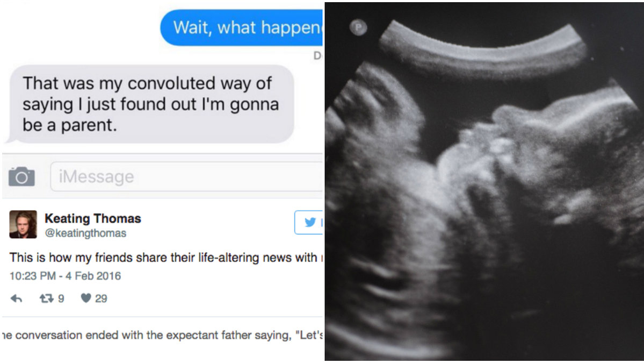Image resolution: width=644 pixels, height=363 pixels.
Task: Open the tweet author's profile avatar
Action: [23, 224]
